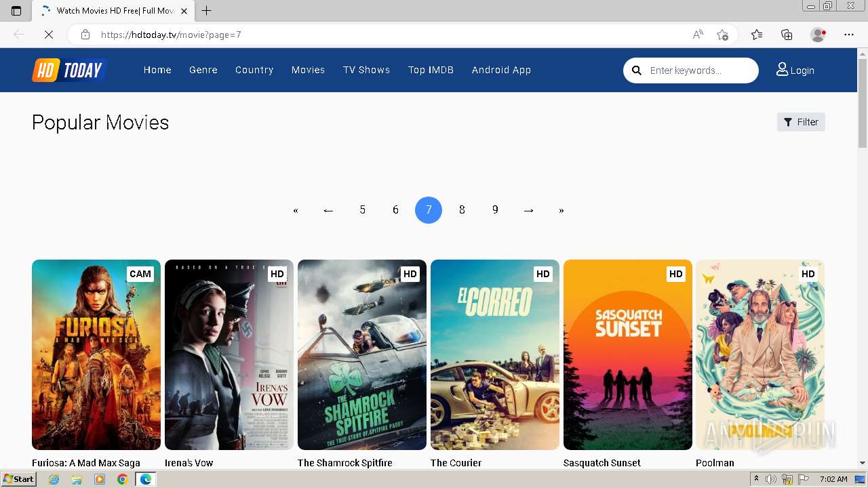Jump to the last page (»)

pyautogui.click(x=561, y=210)
